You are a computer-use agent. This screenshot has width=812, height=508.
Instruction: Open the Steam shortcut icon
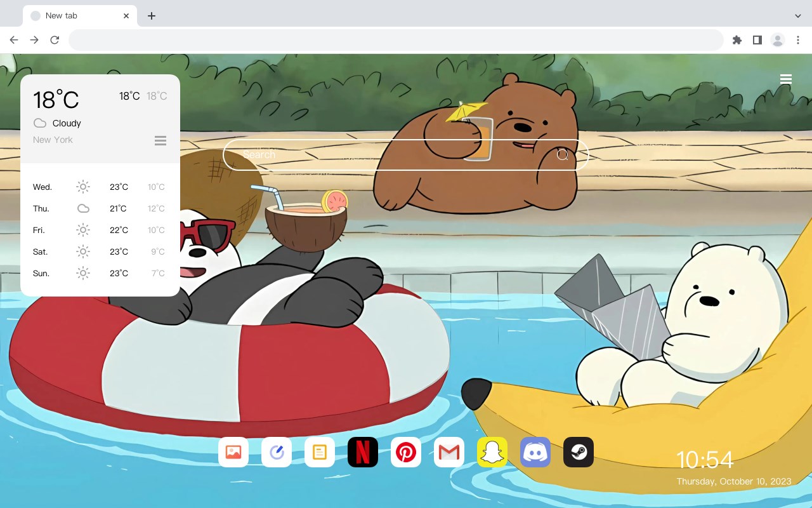coord(579,452)
